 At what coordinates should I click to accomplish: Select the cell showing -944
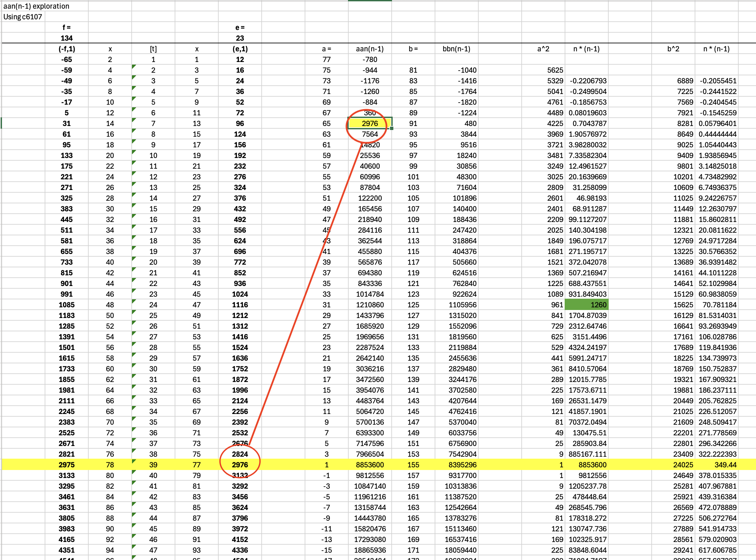tap(370, 70)
